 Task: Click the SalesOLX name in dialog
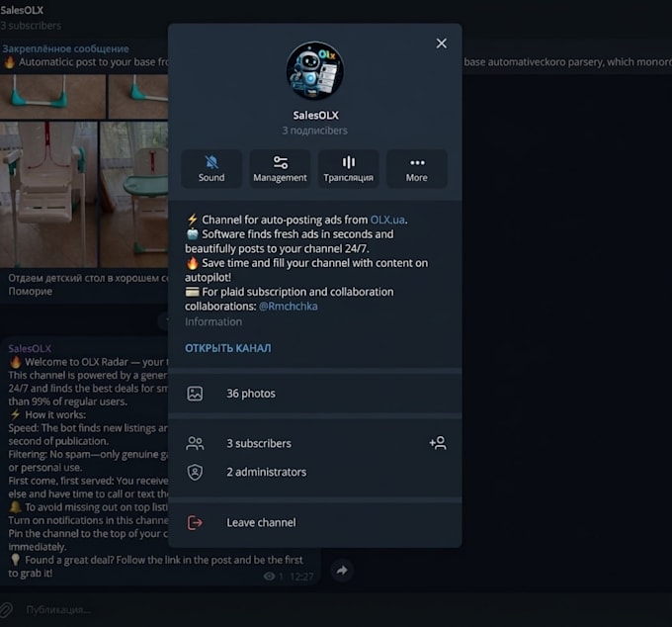click(x=316, y=116)
